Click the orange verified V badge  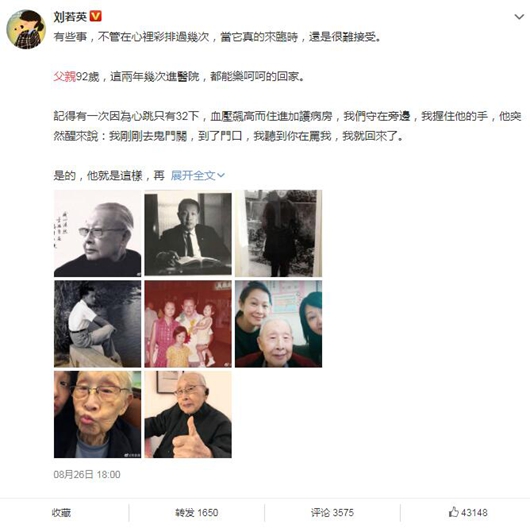(x=96, y=16)
